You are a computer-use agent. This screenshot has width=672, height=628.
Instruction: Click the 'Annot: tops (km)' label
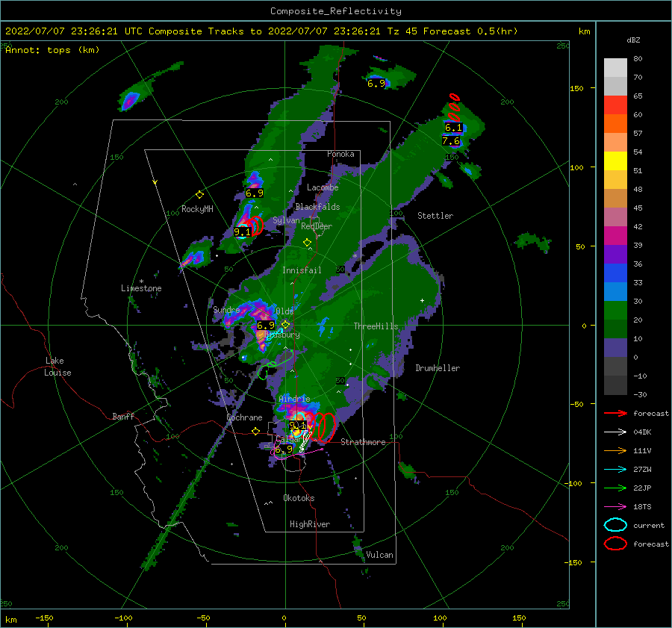tap(52, 50)
